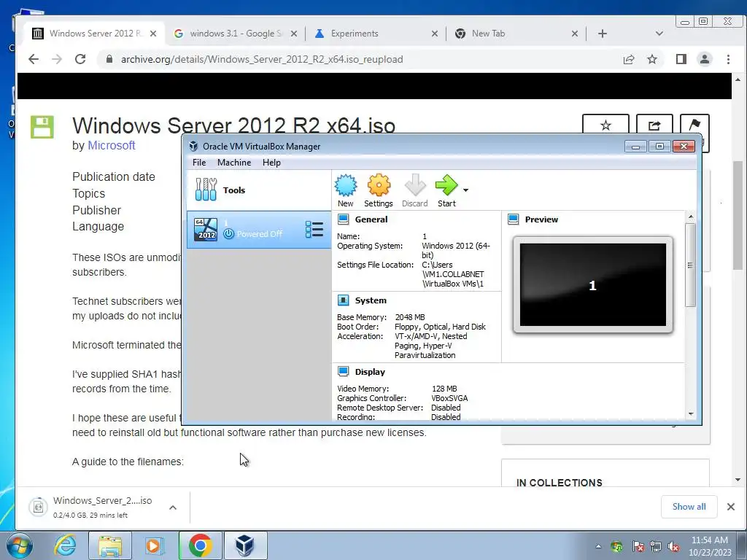
Task: Click the green floppy disk software icon
Action: pos(42,127)
